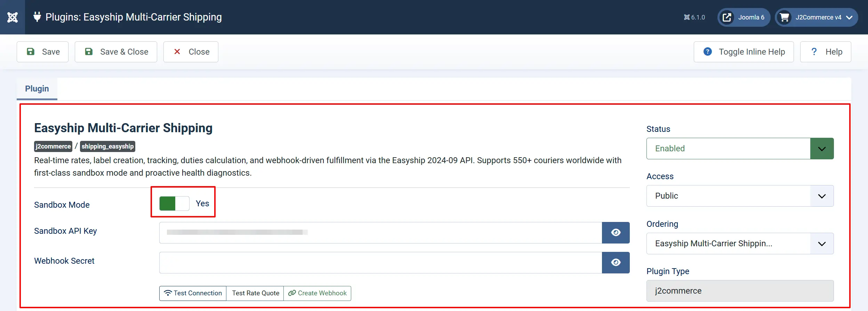
Task: Open the Ordering dropdown
Action: pyautogui.click(x=740, y=244)
